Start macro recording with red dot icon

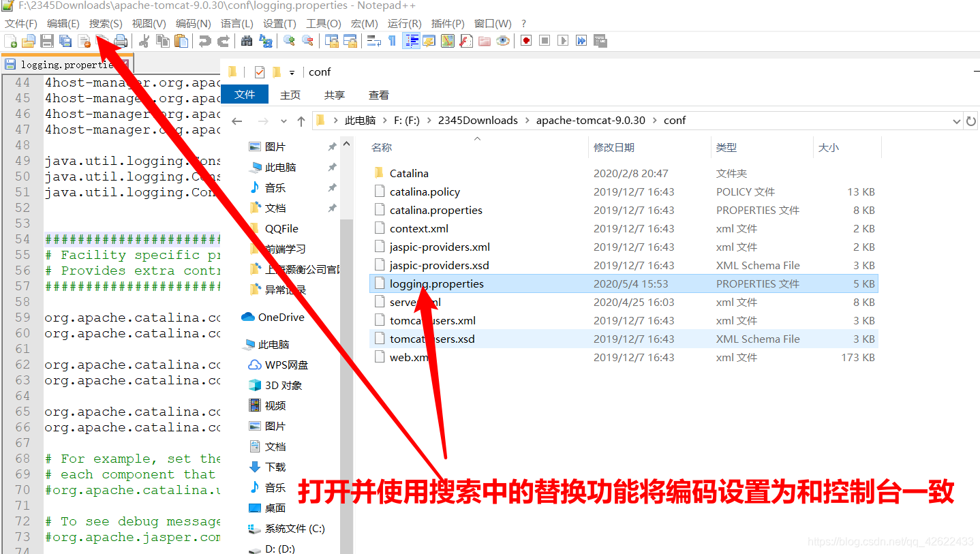click(x=526, y=41)
